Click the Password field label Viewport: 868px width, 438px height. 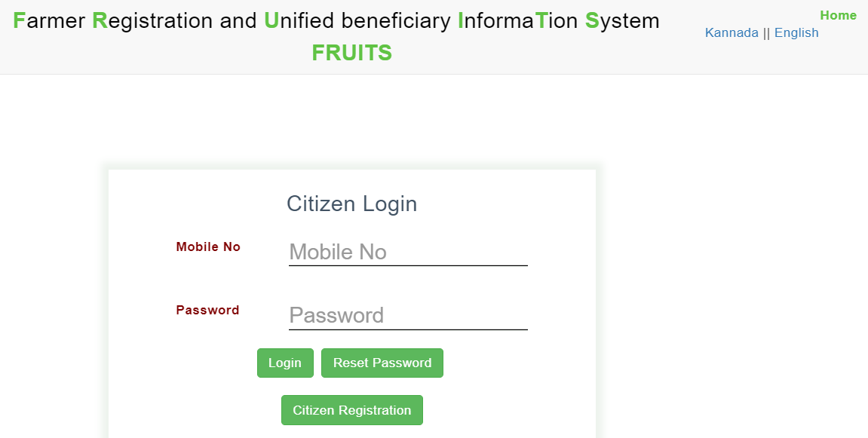[x=207, y=310]
